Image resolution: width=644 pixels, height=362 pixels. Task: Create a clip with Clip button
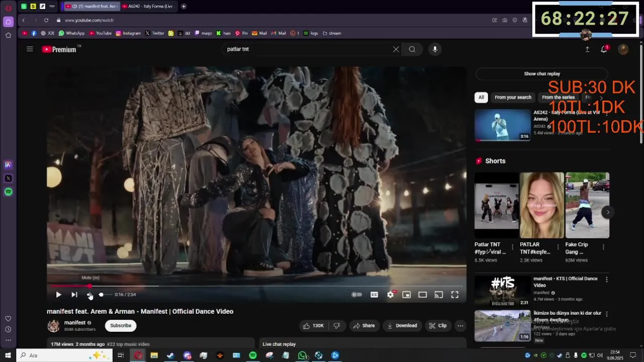[x=438, y=326]
